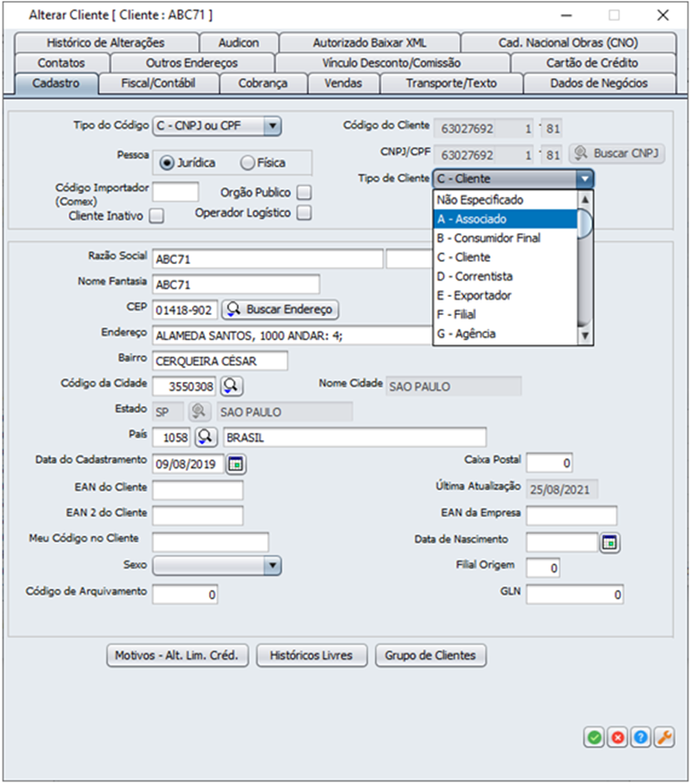Enable the Cliente Inativo checkbox

point(157,216)
